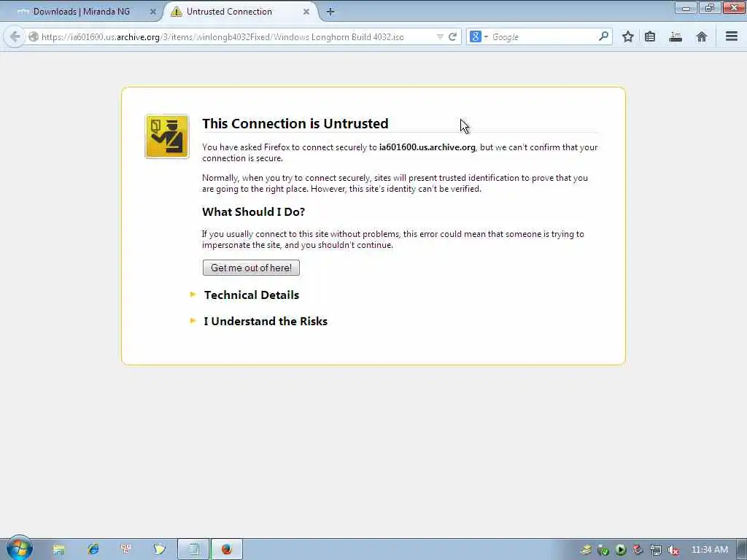747x560 pixels.
Task: Click the What Should I Do? heading
Action: (253, 212)
